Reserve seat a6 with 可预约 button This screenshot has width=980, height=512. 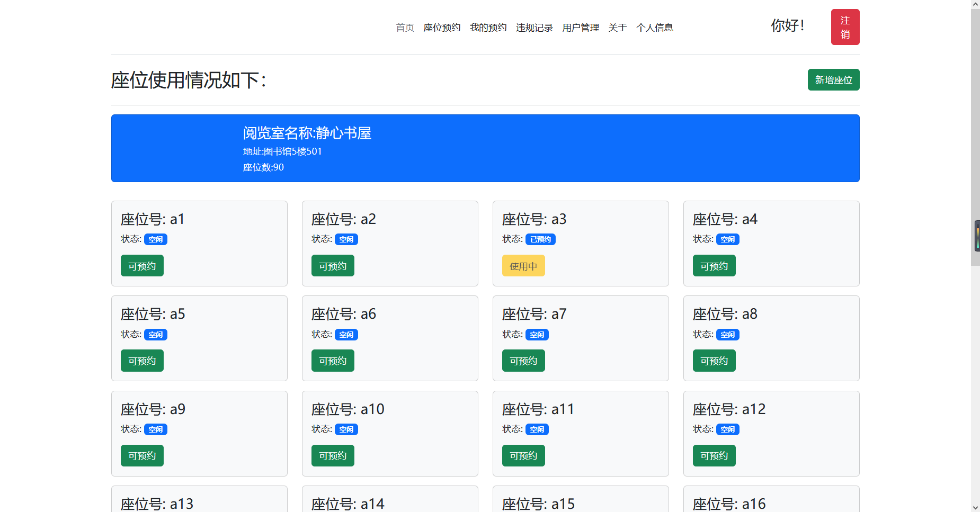333,361
